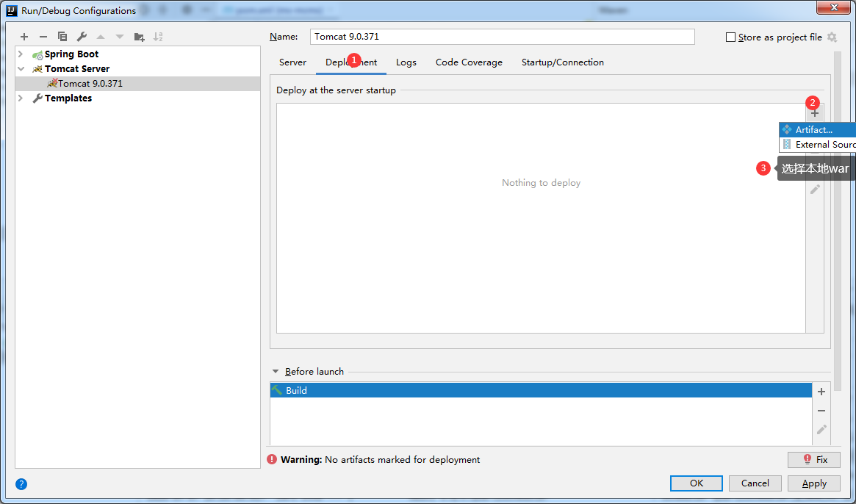
Task: Switch to the Server tab
Action: 292,62
